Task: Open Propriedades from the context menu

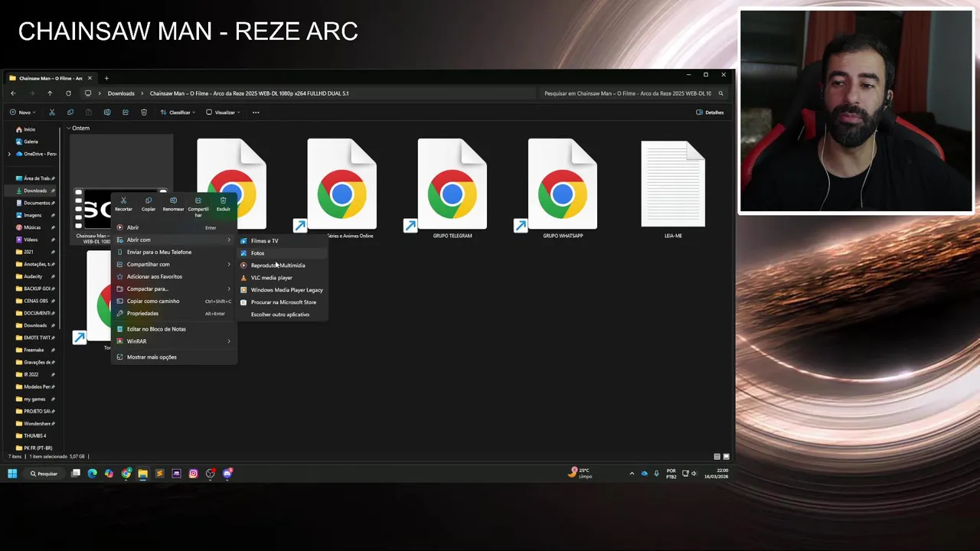Action: (x=174, y=313)
